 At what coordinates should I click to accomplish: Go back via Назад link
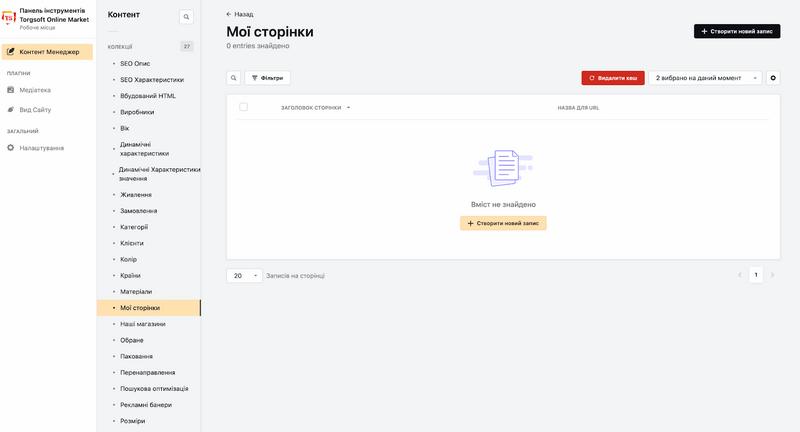pos(240,14)
